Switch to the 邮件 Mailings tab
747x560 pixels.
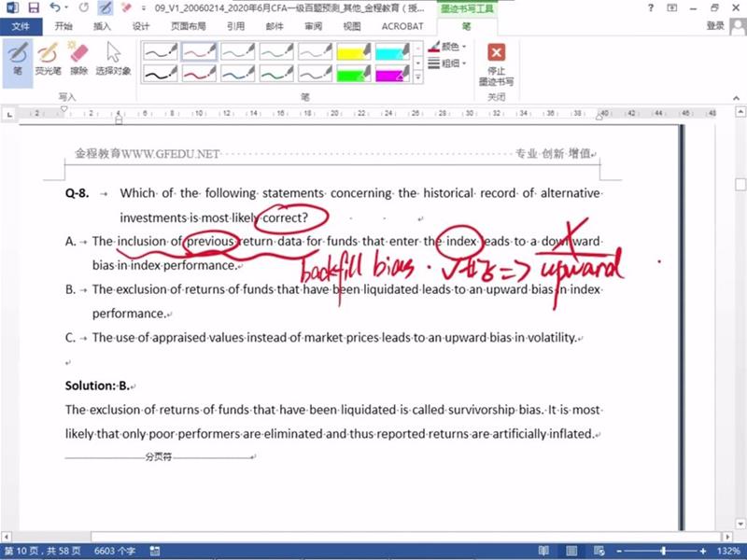pos(275,26)
